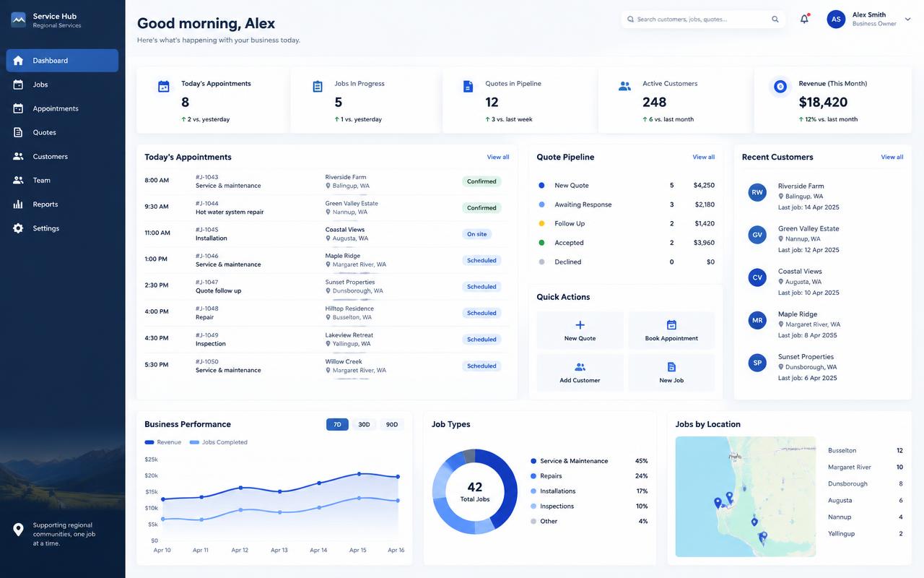Open Appointments in the sidebar

click(62, 108)
